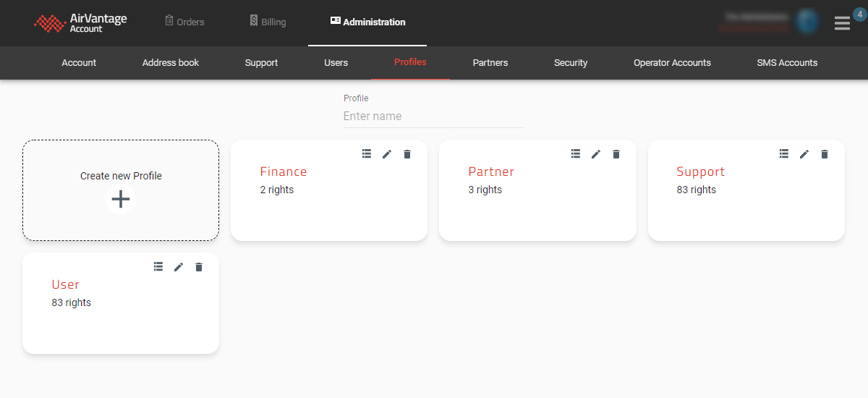Viewport: 868px width, 398px height.
Task: Edit the Finance profile using pencil icon
Action: tap(387, 154)
